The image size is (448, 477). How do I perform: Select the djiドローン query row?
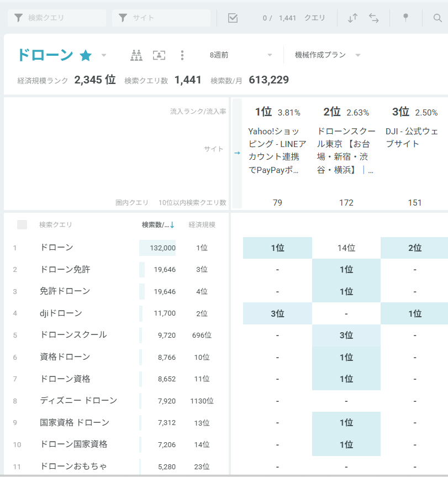point(61,313)
